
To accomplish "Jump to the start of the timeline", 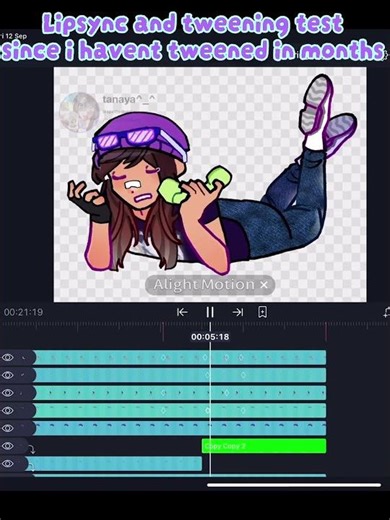I will coord(182,312).
